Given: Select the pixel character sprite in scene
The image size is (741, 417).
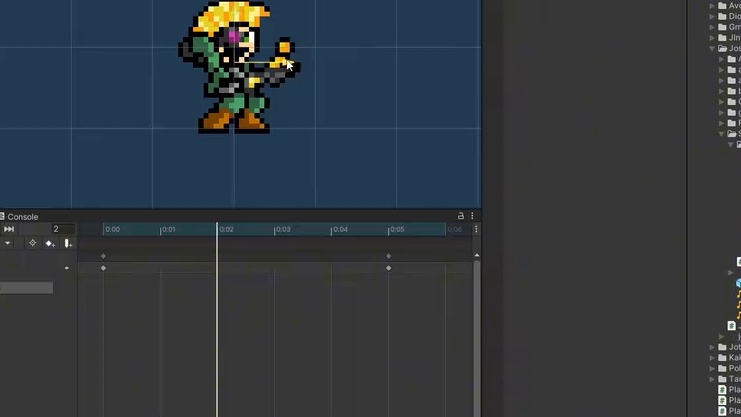Looking at the screenshot, I should (x=239, y=67).
